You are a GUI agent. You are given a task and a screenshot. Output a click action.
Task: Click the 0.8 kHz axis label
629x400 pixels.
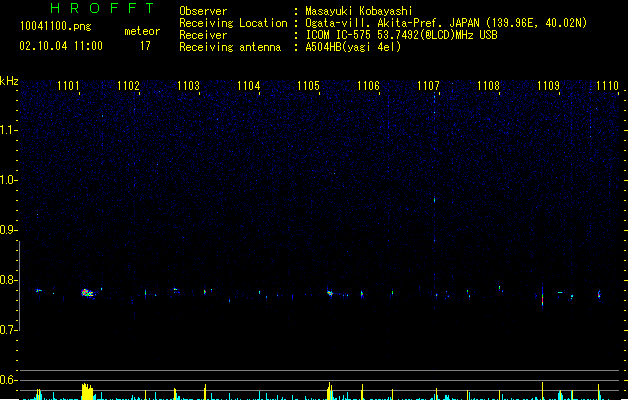8,280
